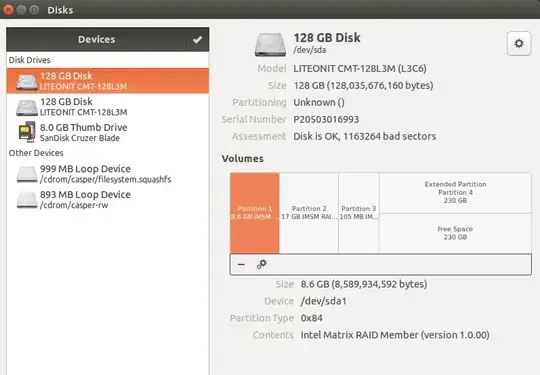Image resolution: width=540 pixels, height=375 pixels.
Task: Click the Disks window title text
Action: point(60,10)
